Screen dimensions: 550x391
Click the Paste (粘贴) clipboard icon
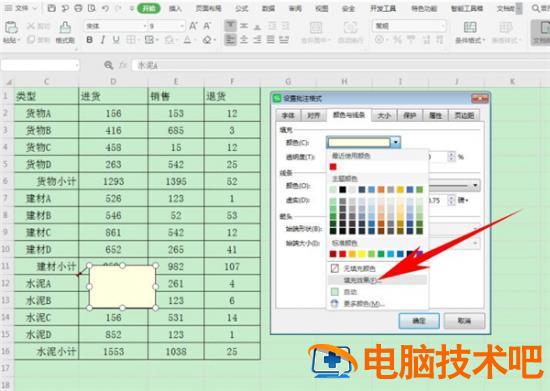coord(11,27)
